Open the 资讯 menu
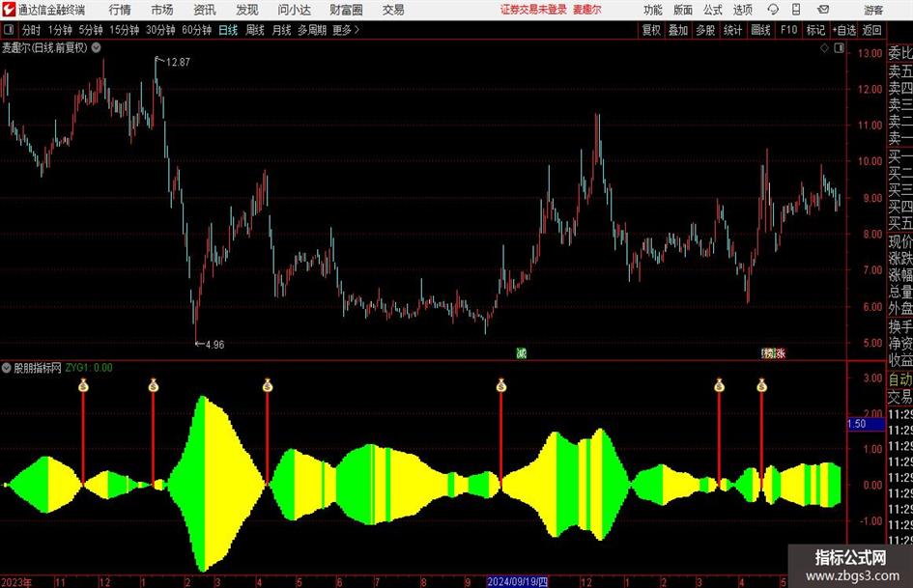 coord(205,10)
